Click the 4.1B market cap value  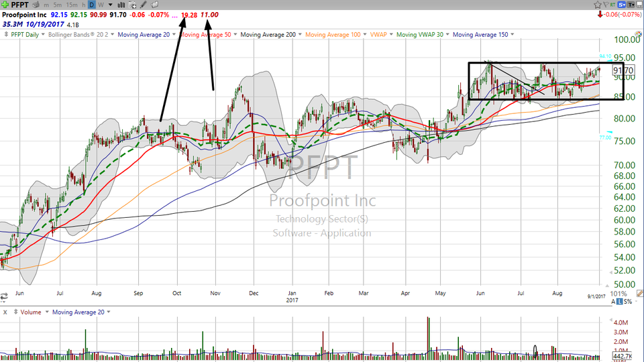72,25
